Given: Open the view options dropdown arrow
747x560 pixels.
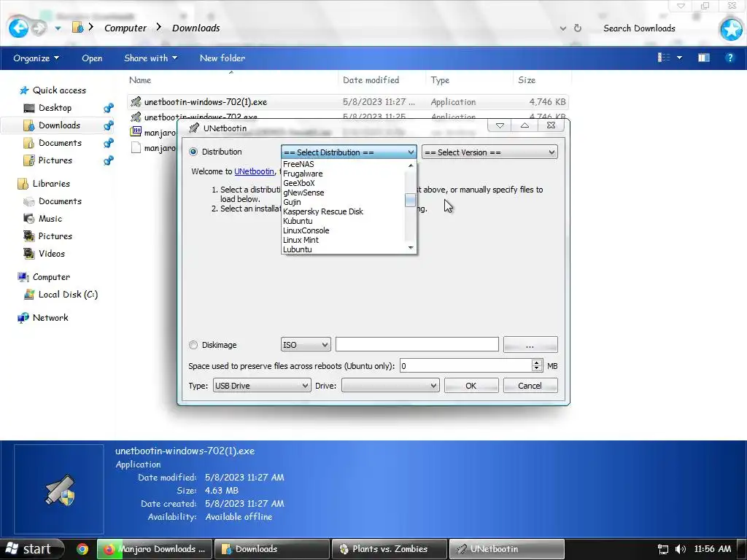Looking at the screenshot, I should tap(679, 58).
